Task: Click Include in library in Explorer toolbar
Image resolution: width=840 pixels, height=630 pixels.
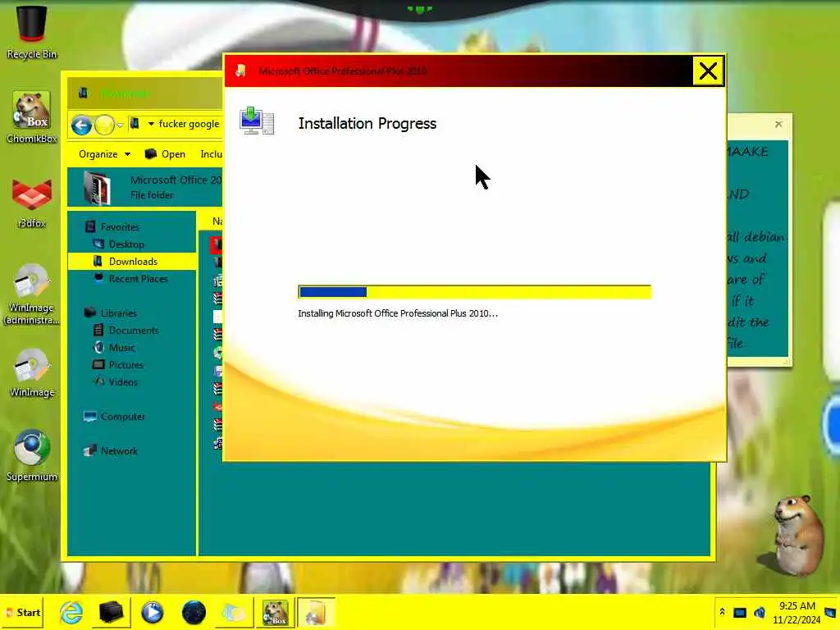Action: click(211, 154)
